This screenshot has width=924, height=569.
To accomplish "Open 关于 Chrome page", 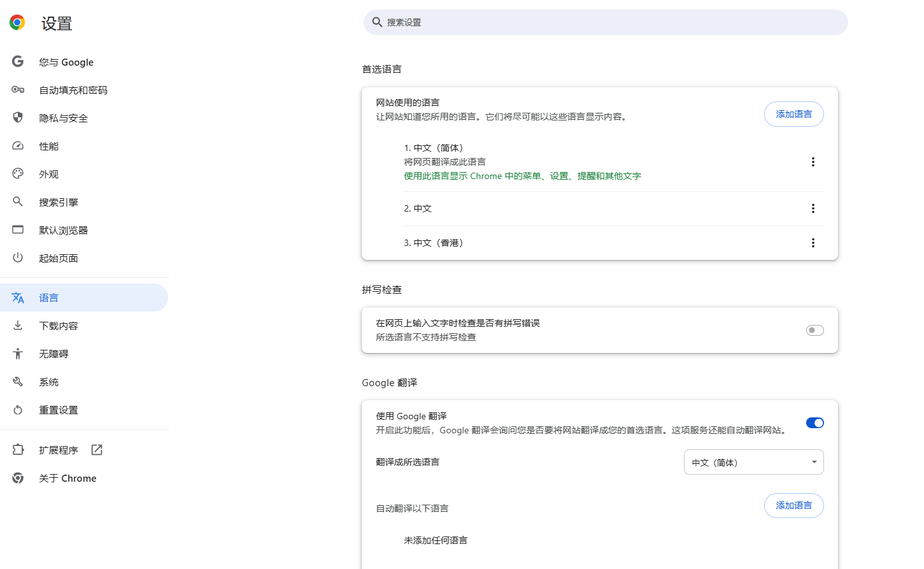I will pos(84,478).
